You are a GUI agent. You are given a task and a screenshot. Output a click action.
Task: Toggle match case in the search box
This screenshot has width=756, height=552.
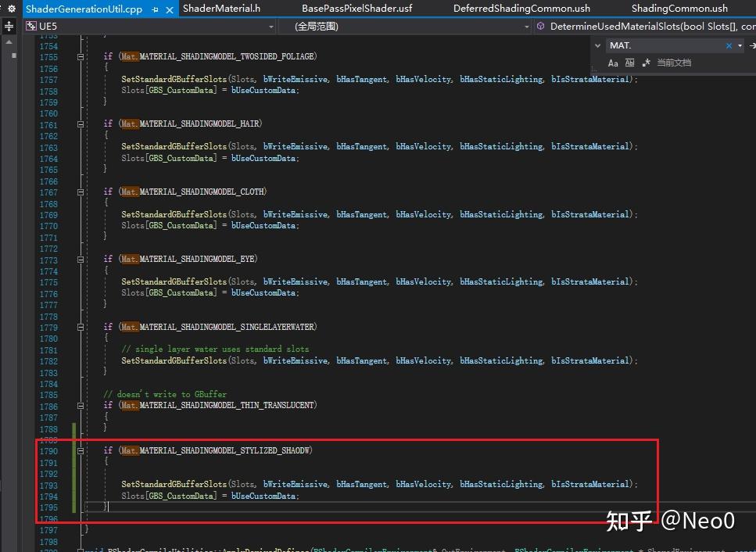click(x=612, y=62)
